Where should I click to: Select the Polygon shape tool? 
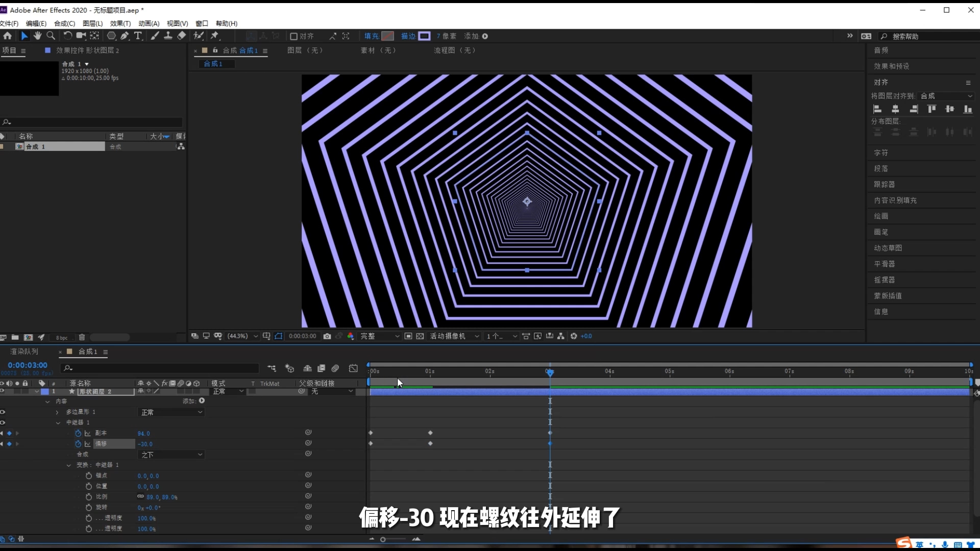pos(111,36)
